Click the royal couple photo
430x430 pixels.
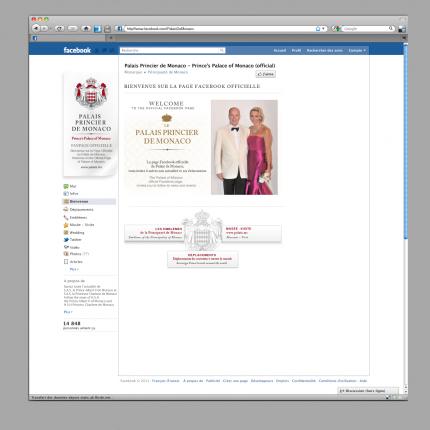point(244,147)
